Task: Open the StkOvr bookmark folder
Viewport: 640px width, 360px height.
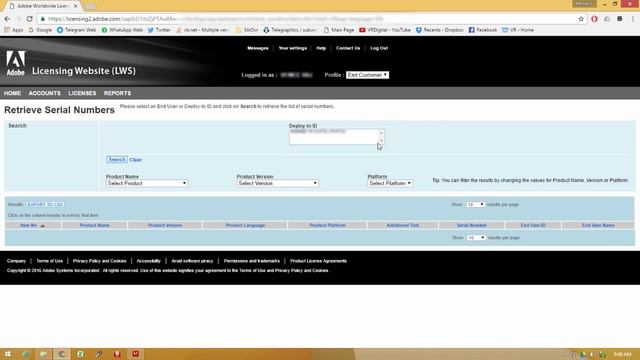Action: point(247,30)
